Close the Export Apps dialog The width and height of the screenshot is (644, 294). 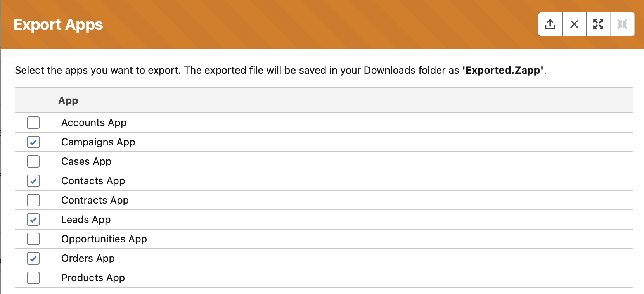[574, 24]
